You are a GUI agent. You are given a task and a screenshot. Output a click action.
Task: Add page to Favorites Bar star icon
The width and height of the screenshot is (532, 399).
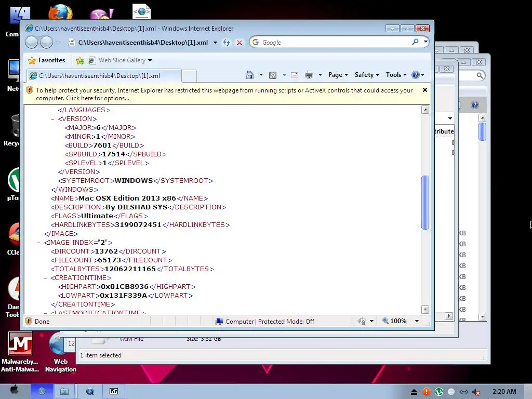80,60
